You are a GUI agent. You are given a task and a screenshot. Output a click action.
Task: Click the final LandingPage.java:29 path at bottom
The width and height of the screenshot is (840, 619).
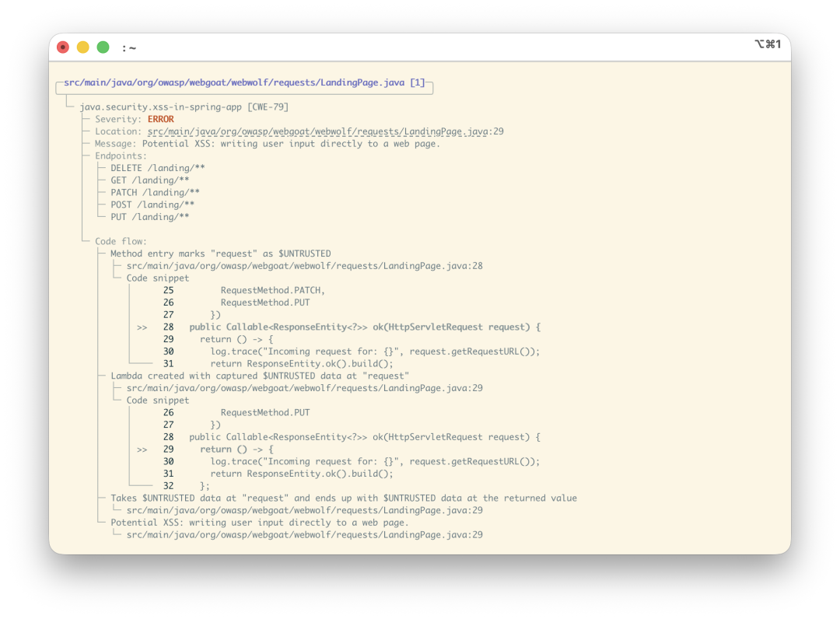(x=304, y=535)
